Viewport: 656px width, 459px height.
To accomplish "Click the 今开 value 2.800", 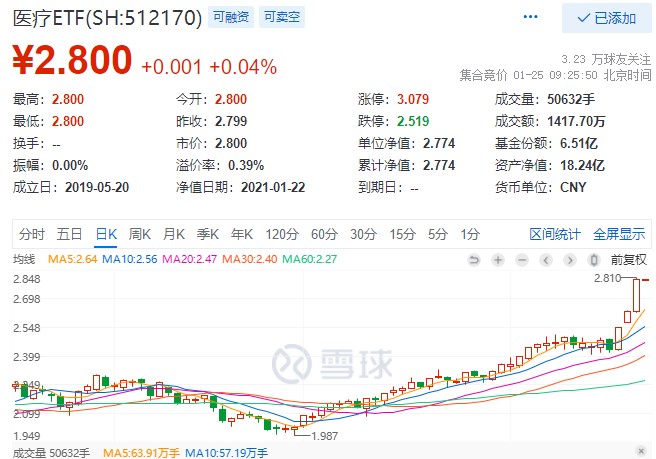I will (231, 99).
